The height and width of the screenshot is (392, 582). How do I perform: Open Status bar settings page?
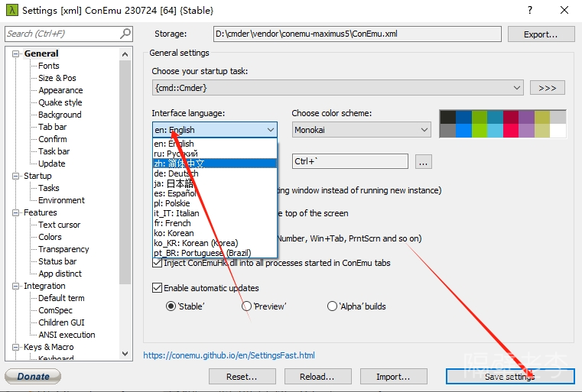(x=57, y=261)
